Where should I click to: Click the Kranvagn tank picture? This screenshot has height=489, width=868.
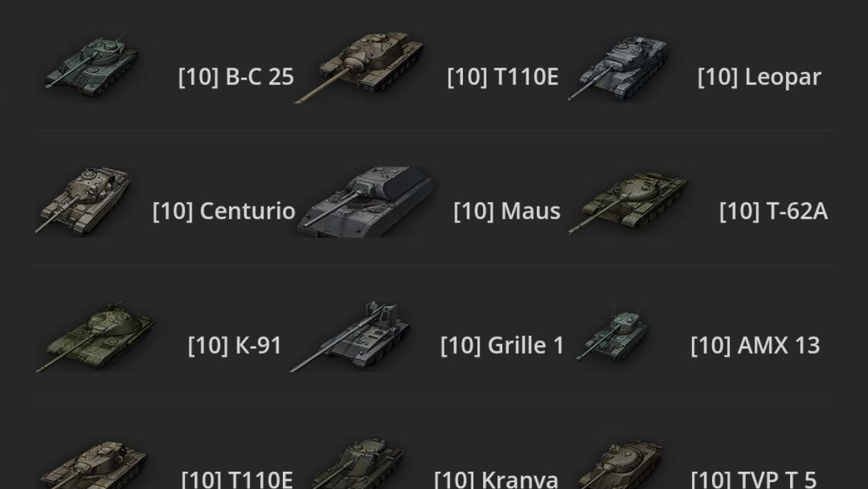357,463
